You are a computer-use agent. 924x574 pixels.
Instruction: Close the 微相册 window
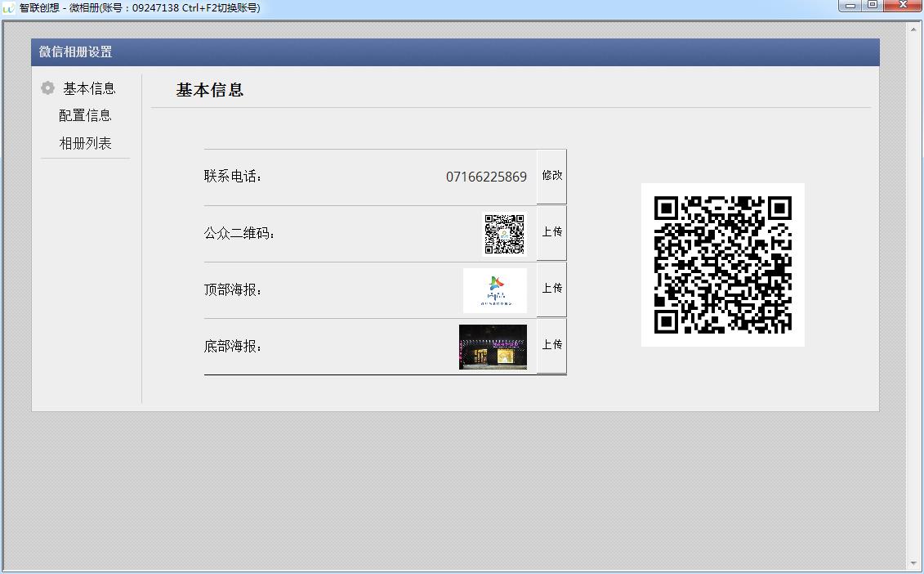pyautogui.click(x=902, y=5)
